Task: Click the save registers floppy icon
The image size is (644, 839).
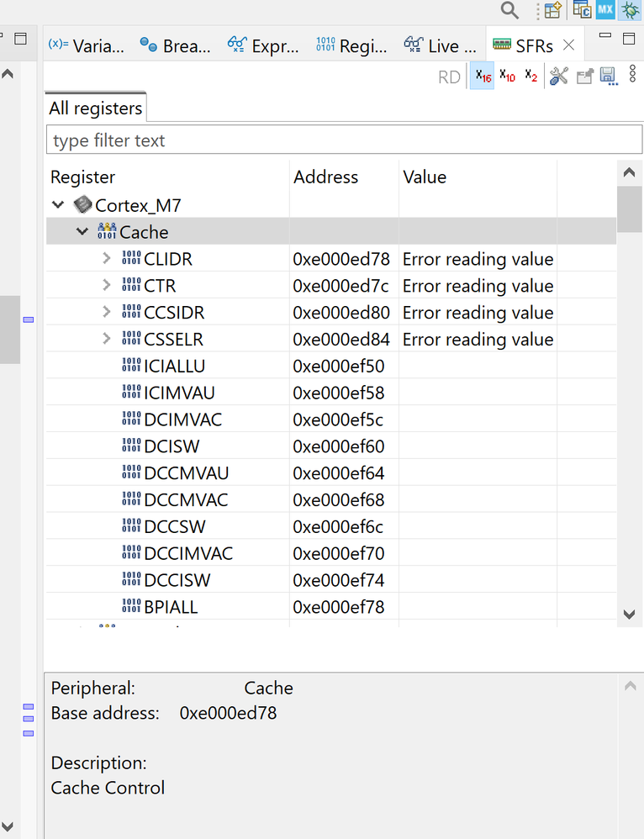Action: click(609, 77)
